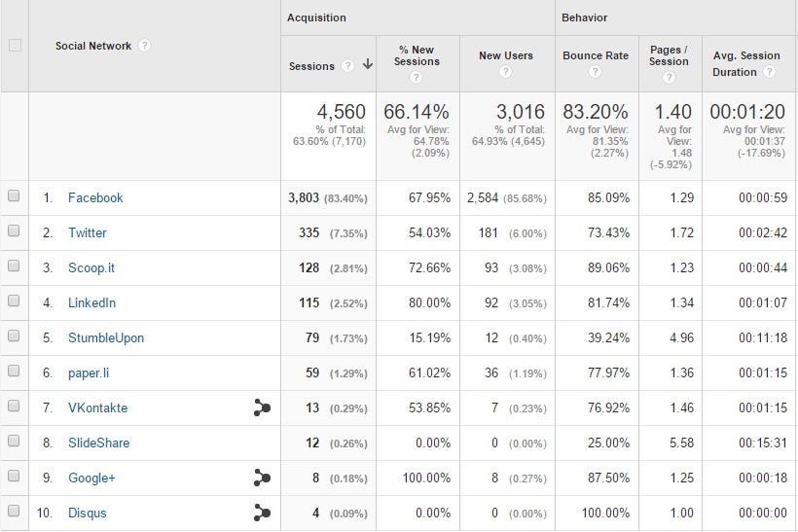Open the Facebook social network link
798x532 pixels.
pos(95,197)
